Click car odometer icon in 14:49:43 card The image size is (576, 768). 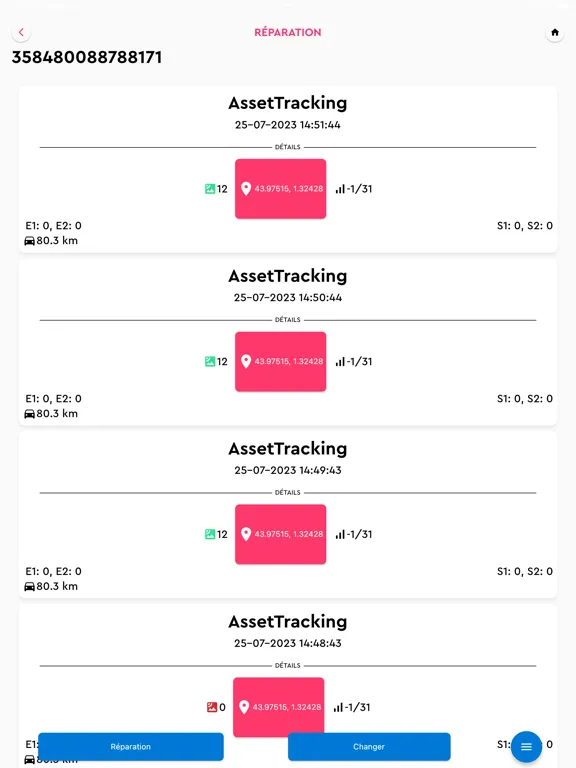click(29, 586)
